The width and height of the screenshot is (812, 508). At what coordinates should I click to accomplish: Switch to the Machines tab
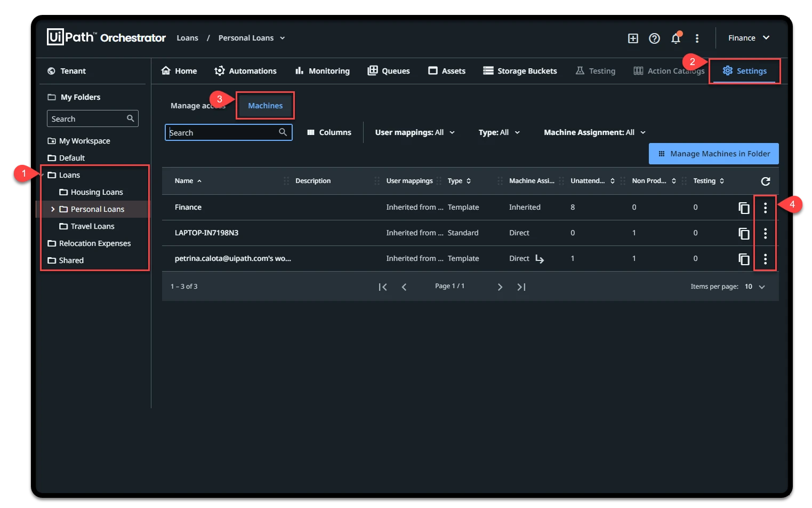pyautogui.click(x=265, y=106)
